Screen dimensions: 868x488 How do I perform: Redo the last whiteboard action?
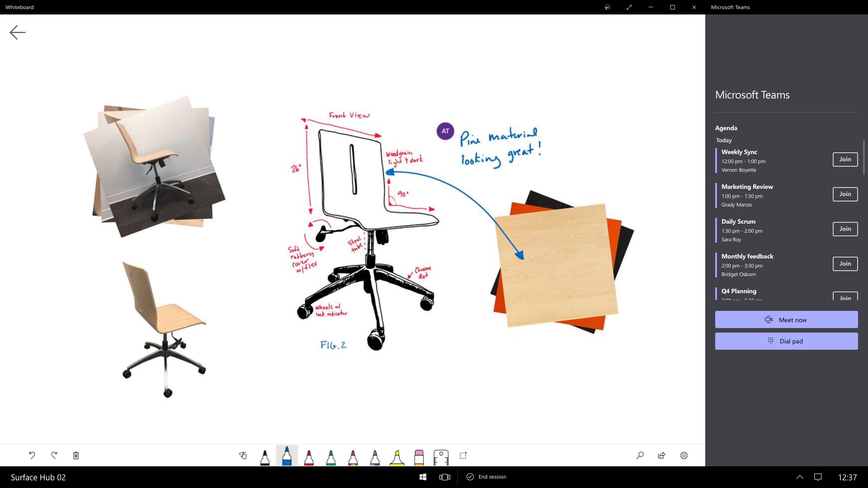coord(54,455)
